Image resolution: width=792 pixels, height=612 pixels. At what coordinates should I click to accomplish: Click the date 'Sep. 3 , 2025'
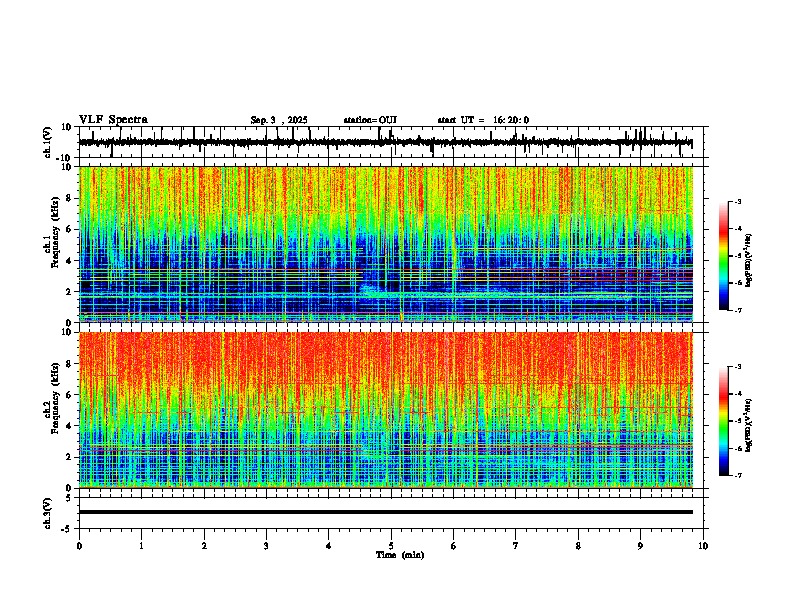point(279,120)
